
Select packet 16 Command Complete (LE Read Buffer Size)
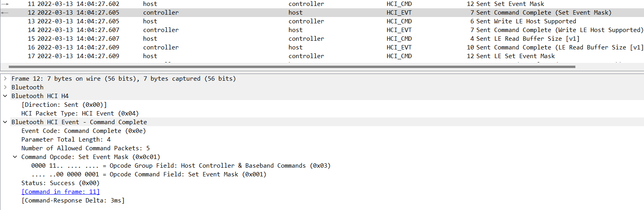322,47
